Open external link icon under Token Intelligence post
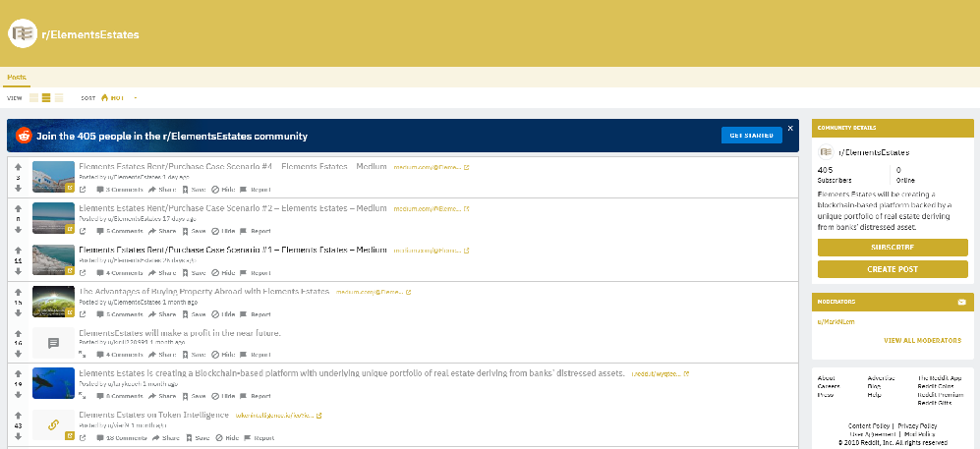Image resolution: width=980 pixels, height=449 pixels. tap(83, 438)
